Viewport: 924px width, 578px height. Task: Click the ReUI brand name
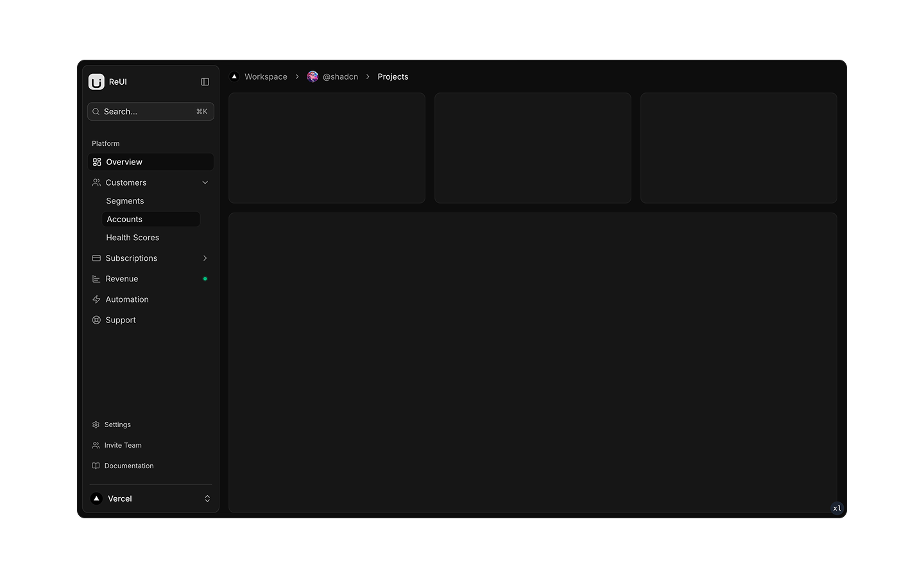coord(118,82)
